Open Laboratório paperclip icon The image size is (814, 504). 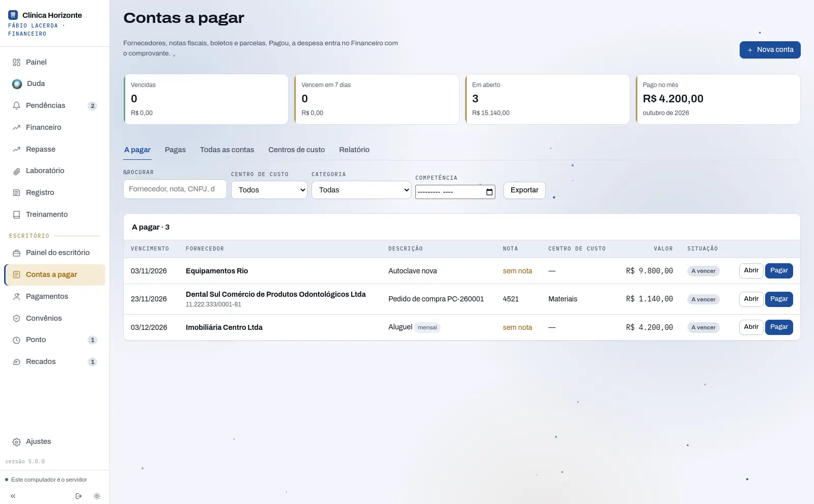point(16,171)
